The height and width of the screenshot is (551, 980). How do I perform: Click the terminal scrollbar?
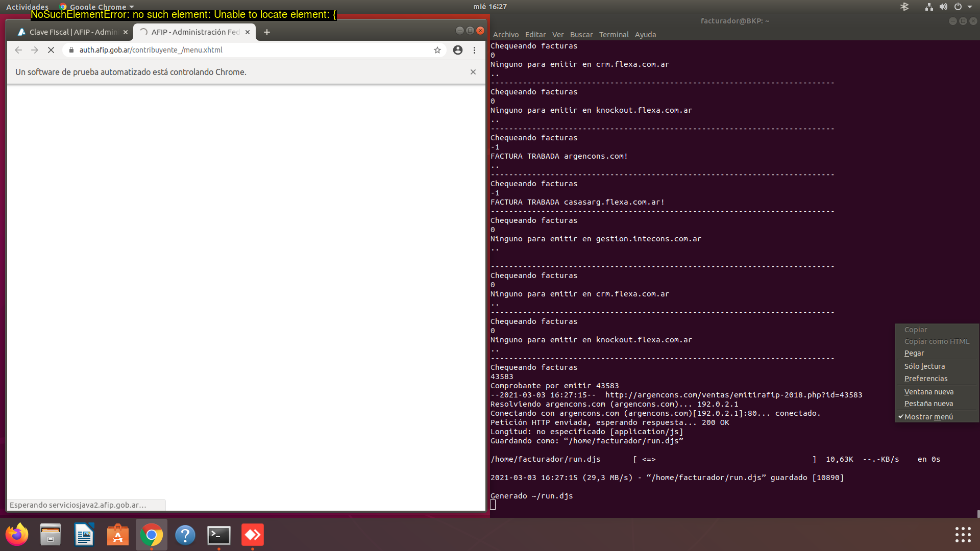coord(978,514)
